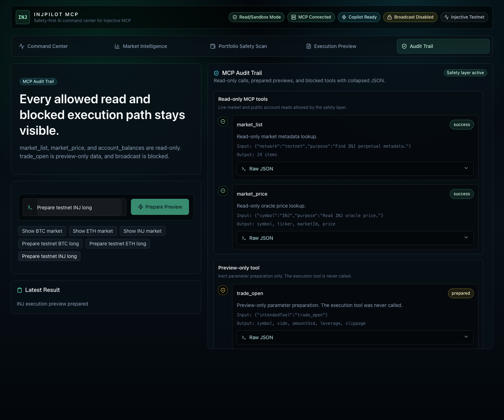Click the "Preview-only tool" section heading

coord(239,268)
